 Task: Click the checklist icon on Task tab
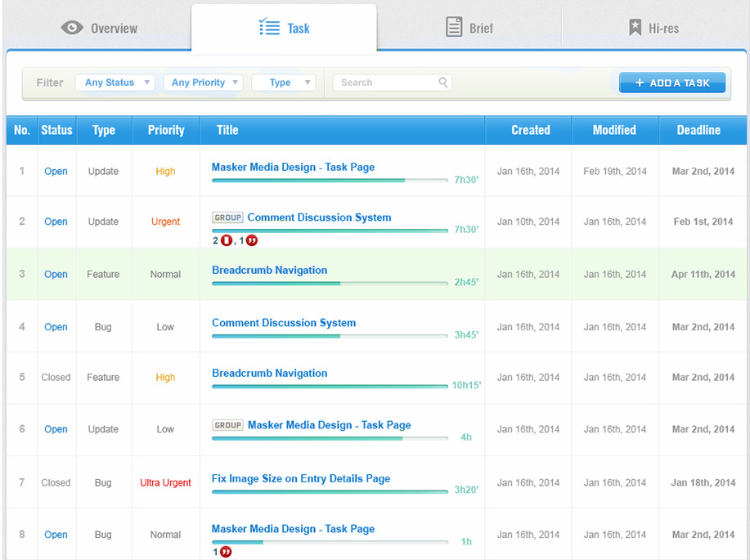(x=269, y=27)
